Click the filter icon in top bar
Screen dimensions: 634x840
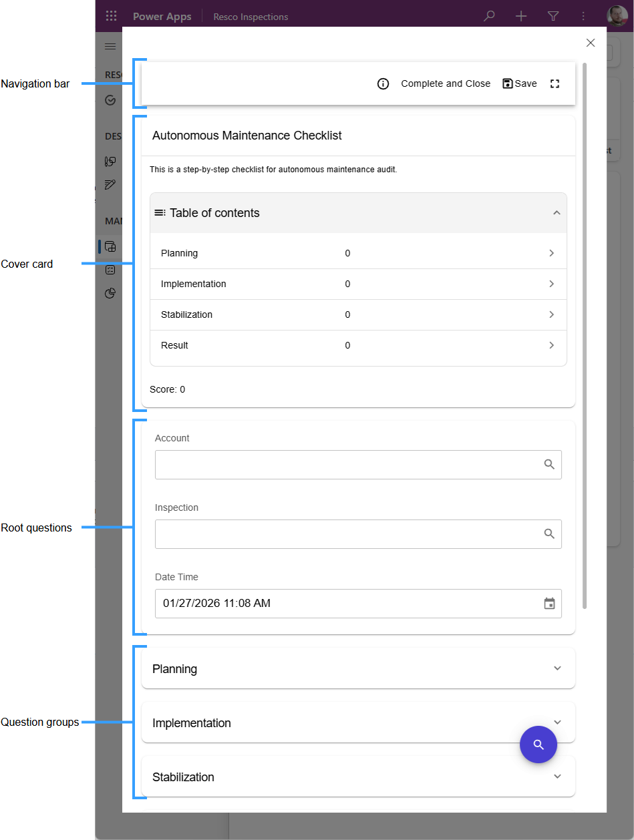click(553, 17)
